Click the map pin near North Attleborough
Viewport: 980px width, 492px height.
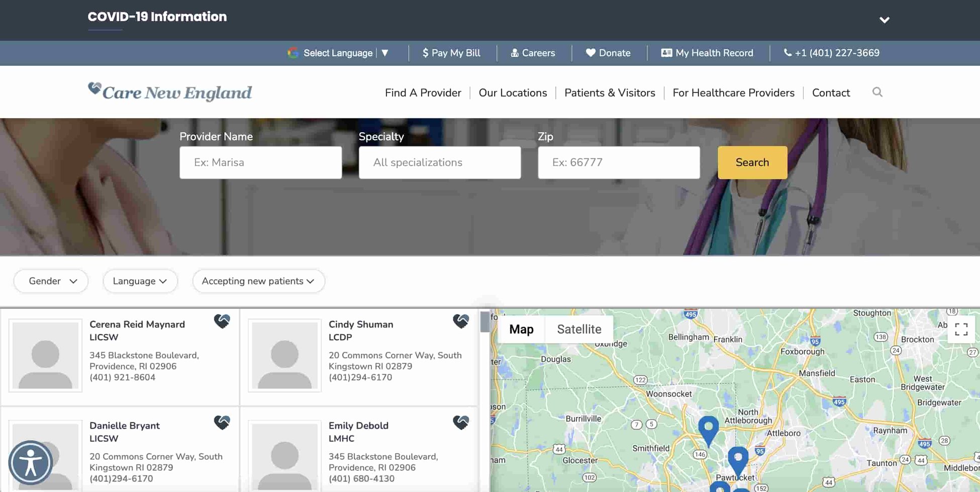click(708, 432)
